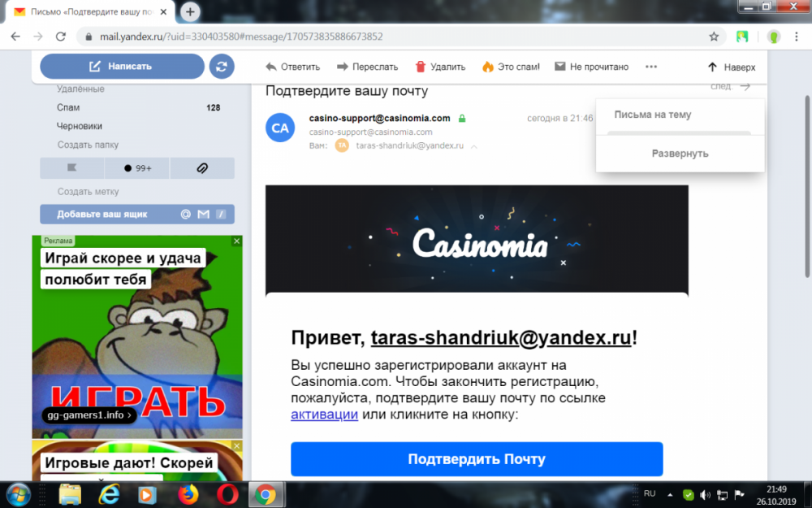Click the refresh mail round button

click(x=222, y=67)
